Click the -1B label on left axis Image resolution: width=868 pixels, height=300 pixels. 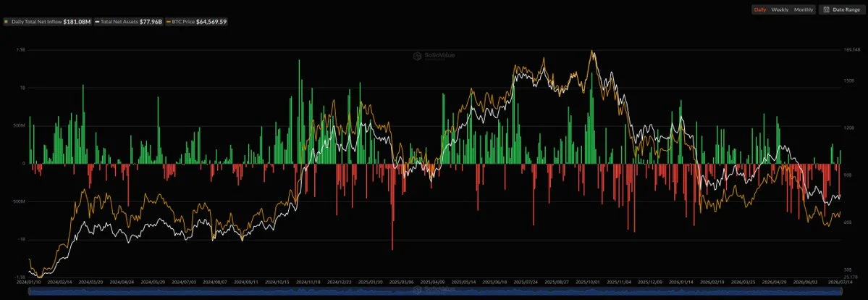(x=21, y=239)
